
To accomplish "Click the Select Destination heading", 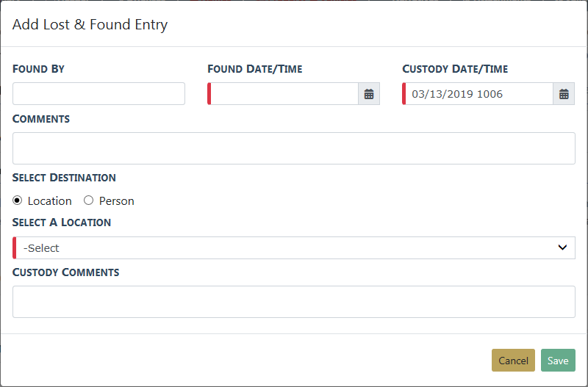I will coord(64,178).
